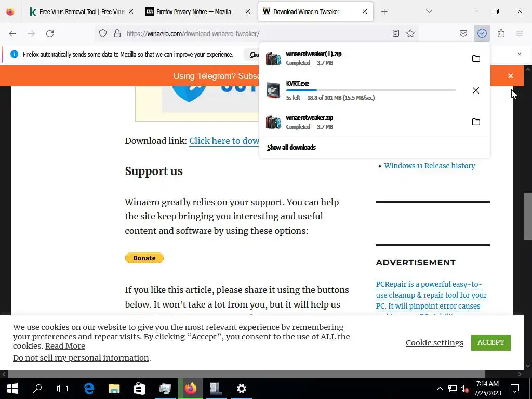Viewport: 532px width, 399px height.
Task: View site security via the padlock icon
Action: (x=117, y=34)
